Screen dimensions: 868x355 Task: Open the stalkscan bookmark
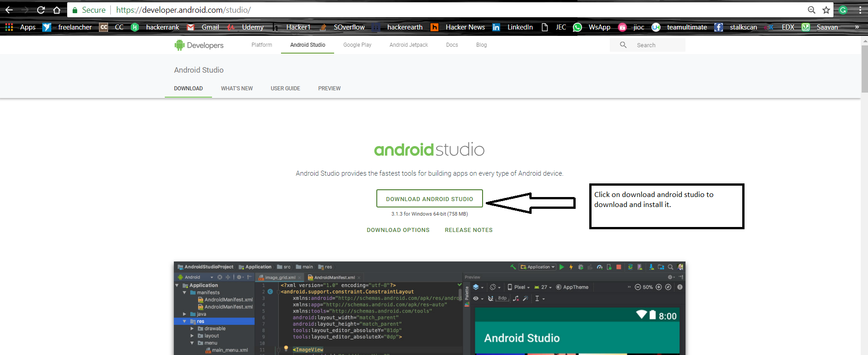point(736,27)
